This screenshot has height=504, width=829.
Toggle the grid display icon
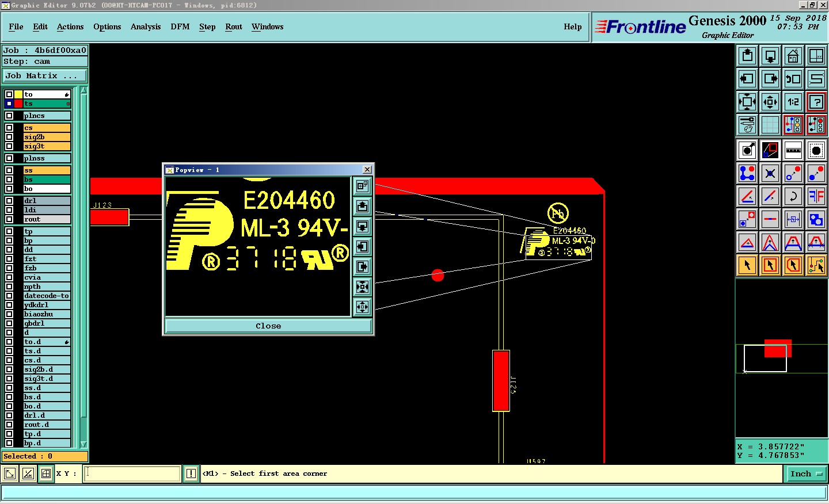(x=770, y=125)
